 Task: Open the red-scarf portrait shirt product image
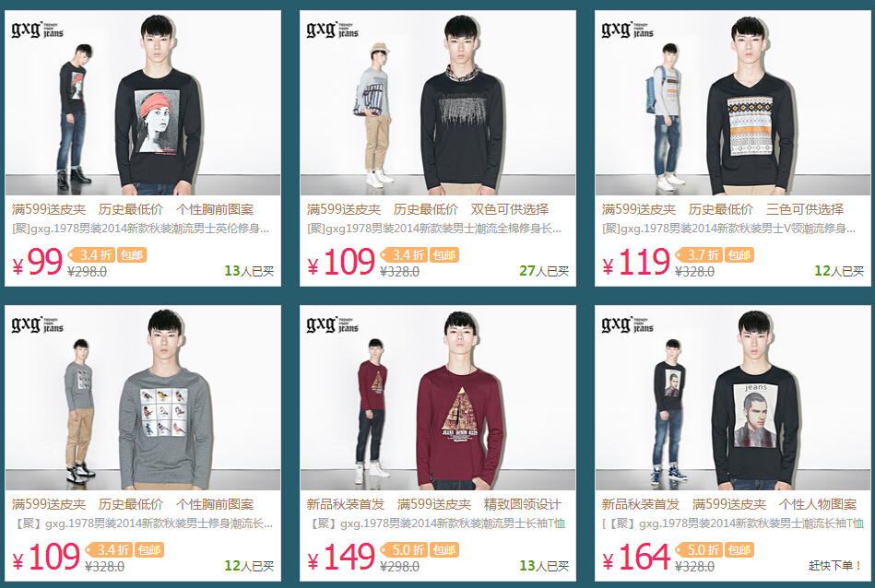[143, 102]
